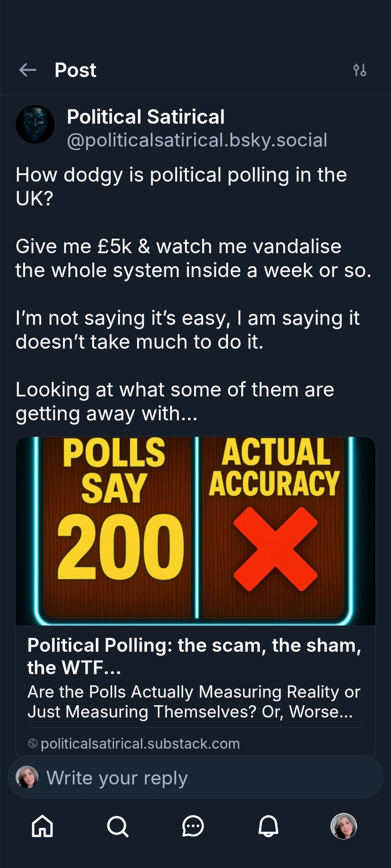This screenshot has height=868, width=391.
Task: Open my profile avatar in bottom bar
Action: pyautogui.click(x=344, y=826)
